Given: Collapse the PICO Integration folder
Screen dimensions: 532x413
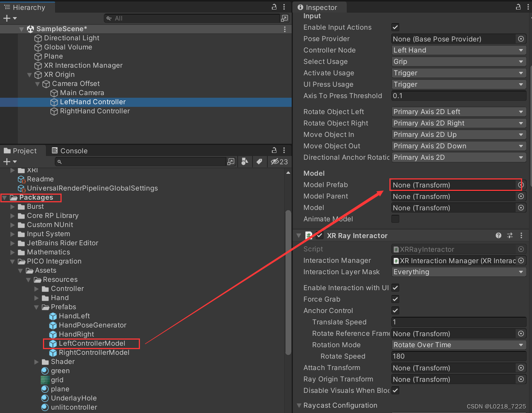Looking at the screenshot, I should click(13, 261).
